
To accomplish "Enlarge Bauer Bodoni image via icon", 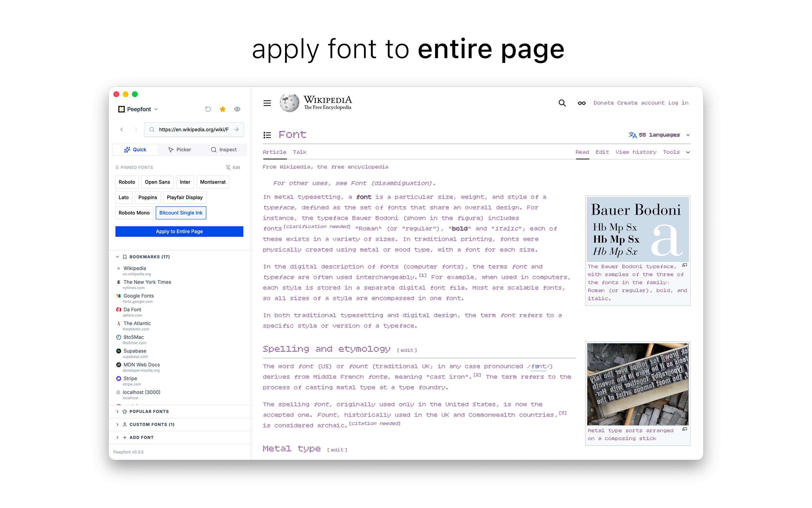I will pos(685,265).
